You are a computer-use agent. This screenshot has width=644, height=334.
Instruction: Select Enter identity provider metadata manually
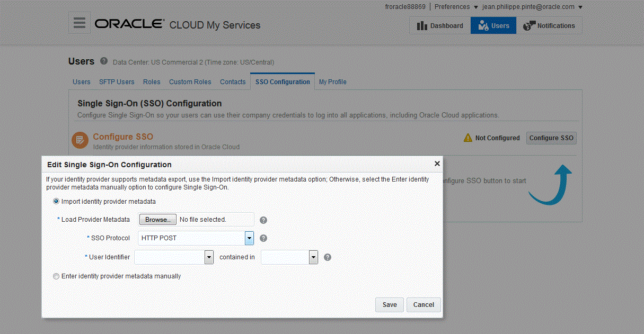tap(56, 276)
